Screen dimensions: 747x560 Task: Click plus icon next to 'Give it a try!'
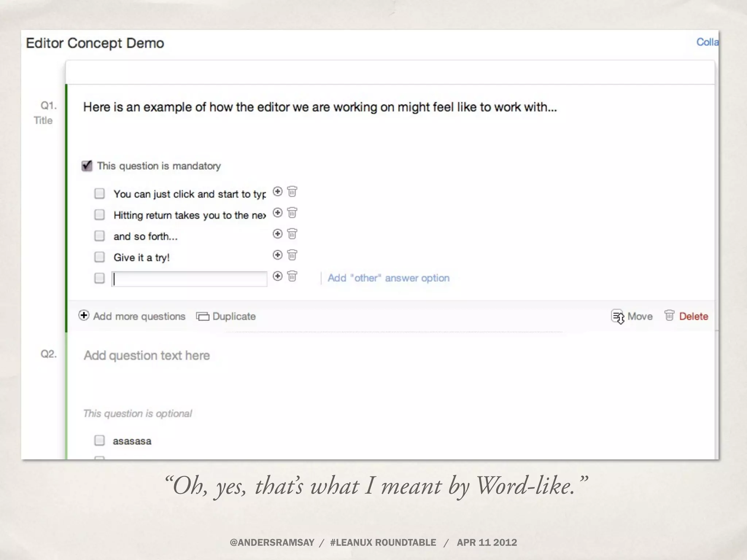pos(278,255)
